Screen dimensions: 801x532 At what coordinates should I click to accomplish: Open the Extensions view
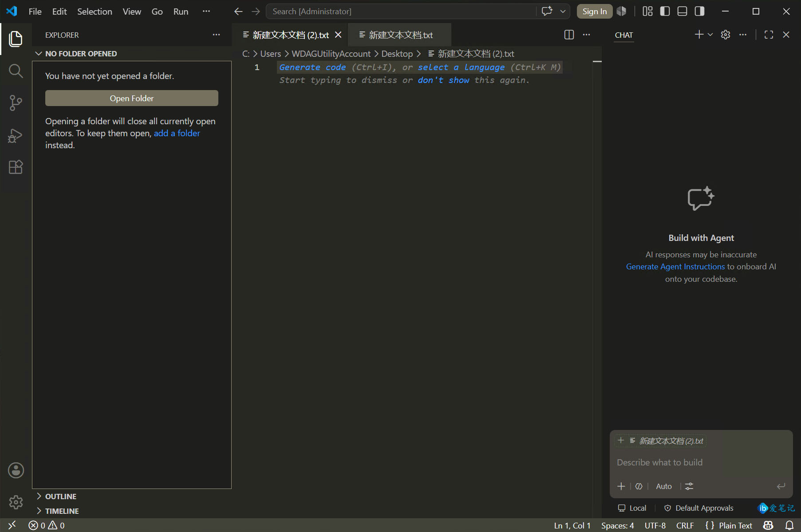(16, 167)
